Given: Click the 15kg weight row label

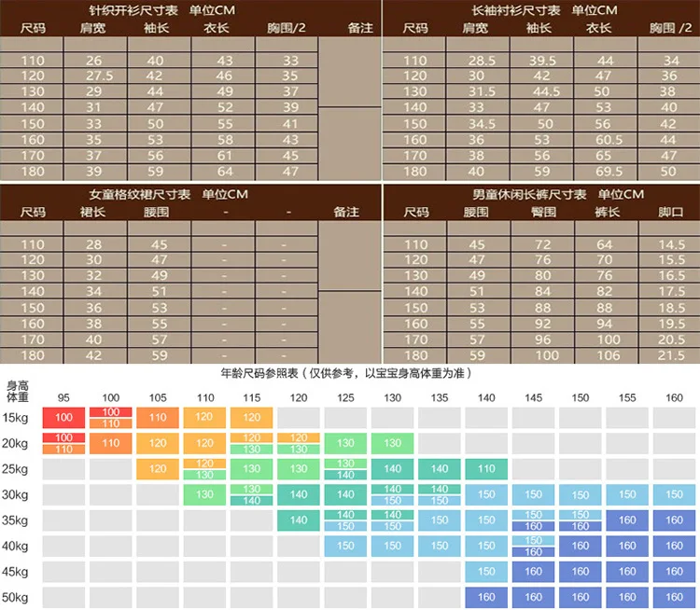Looking at the screenshot, I should click(15, 418).
